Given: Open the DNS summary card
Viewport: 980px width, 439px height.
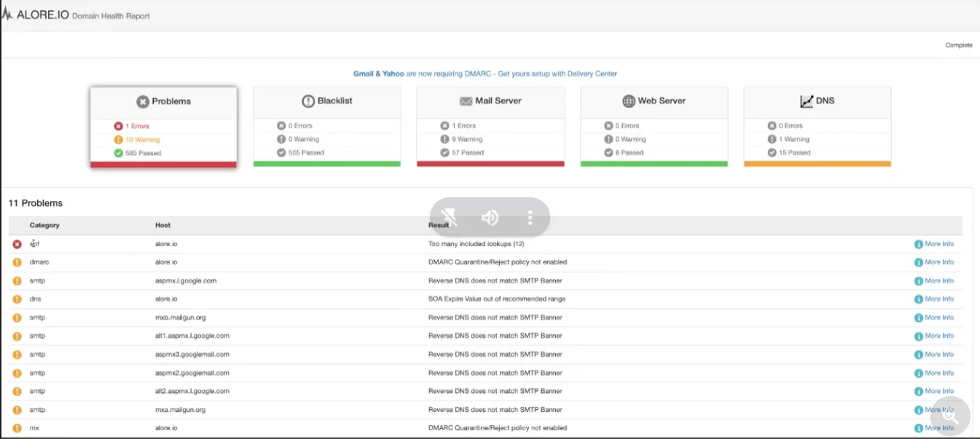Looking at the screenshot, I should [818, 127].
